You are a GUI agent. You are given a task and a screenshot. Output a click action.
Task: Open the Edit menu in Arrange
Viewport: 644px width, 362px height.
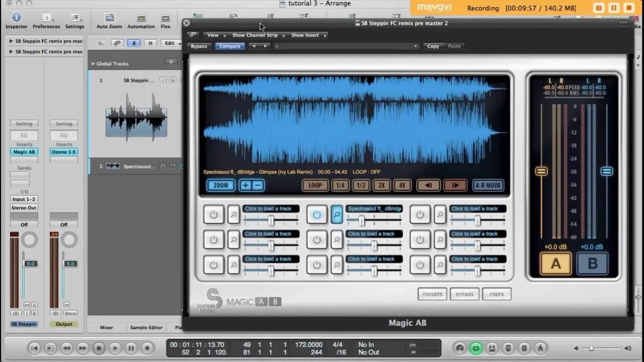(171, 43)
